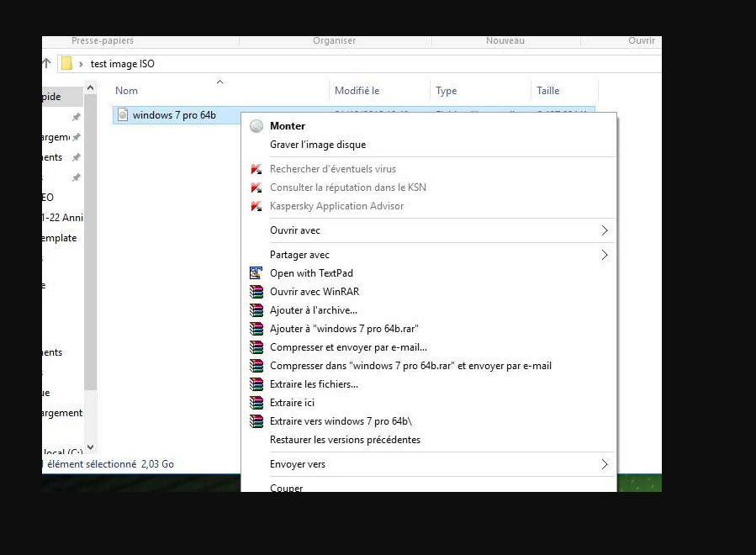Click the WinRAR icon beside Extraire ici

click(x=256, y=403)
